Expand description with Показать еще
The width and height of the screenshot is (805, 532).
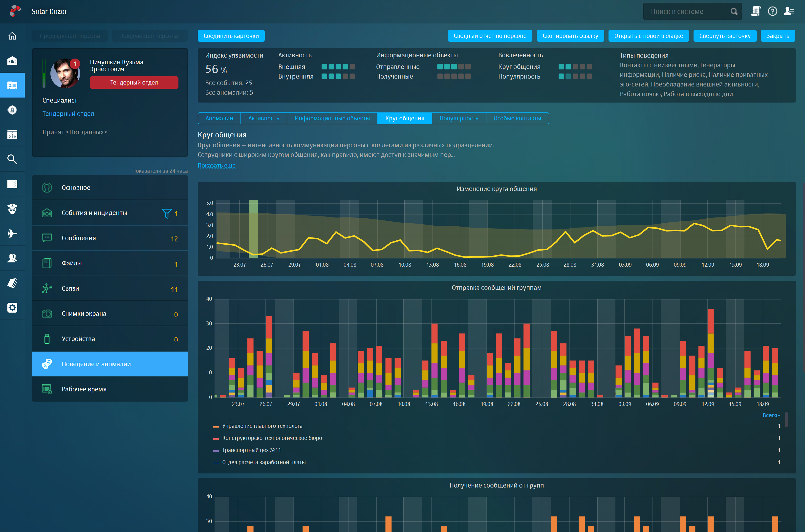pyautogui.click(x=217, y=166)
